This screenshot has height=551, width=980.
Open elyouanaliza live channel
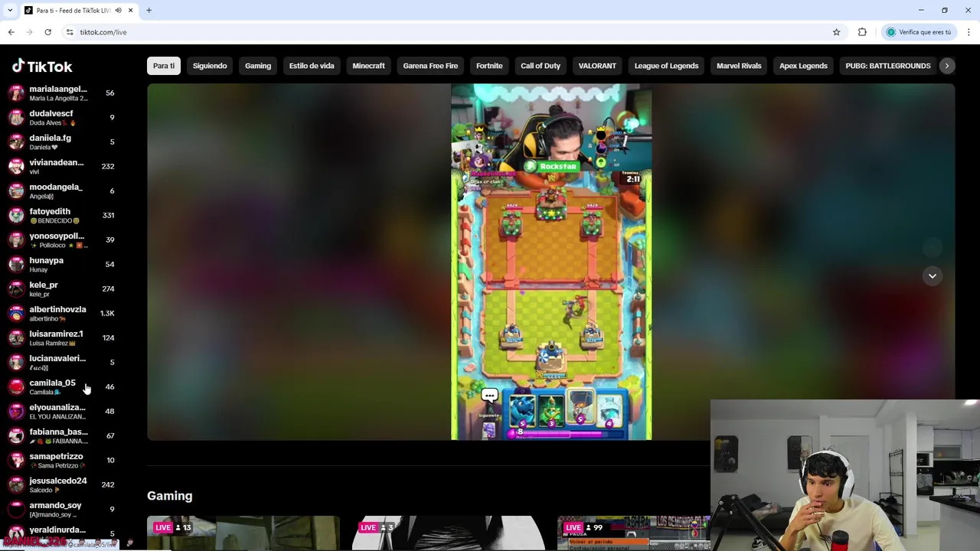61,412
